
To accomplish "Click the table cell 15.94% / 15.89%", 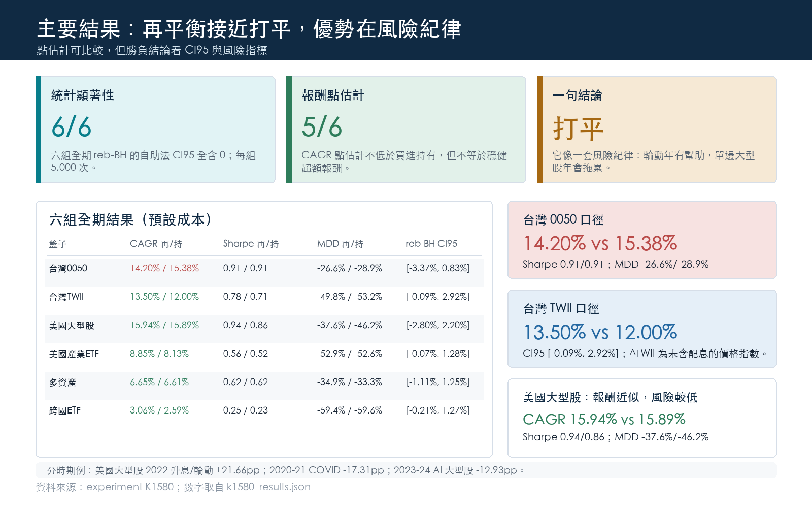I will tap(164, 325).
